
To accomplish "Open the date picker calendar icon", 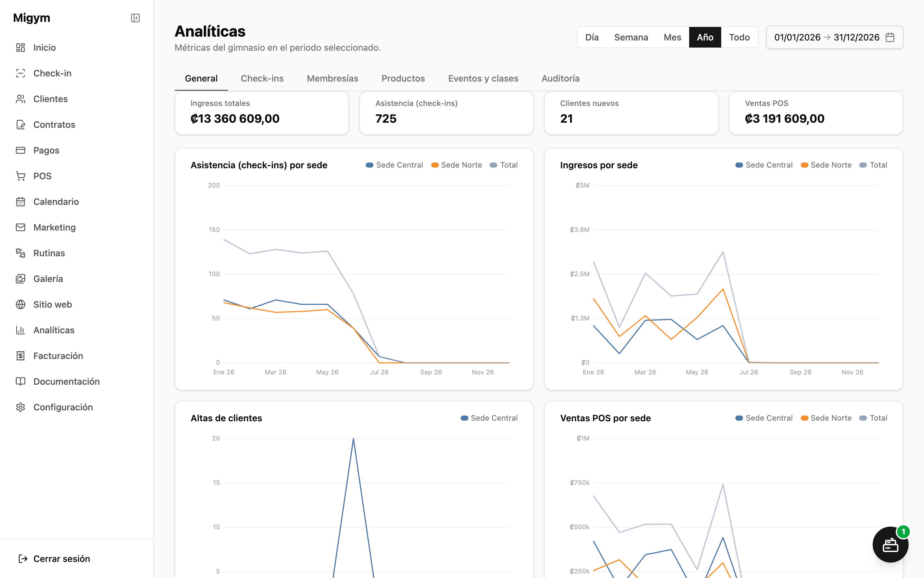I will (x=890, y=37).
